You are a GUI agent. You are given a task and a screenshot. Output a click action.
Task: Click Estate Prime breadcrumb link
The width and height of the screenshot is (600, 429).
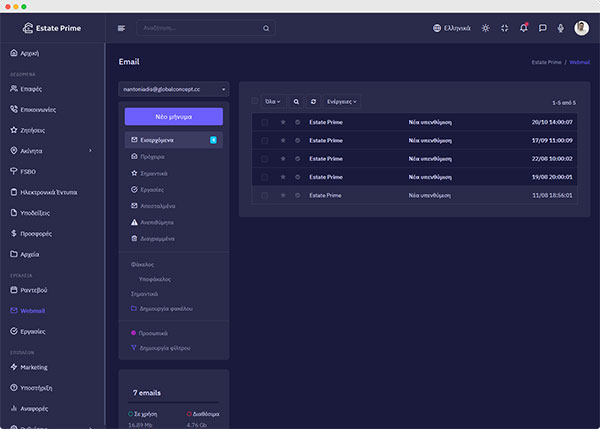(x=546, y=62)
